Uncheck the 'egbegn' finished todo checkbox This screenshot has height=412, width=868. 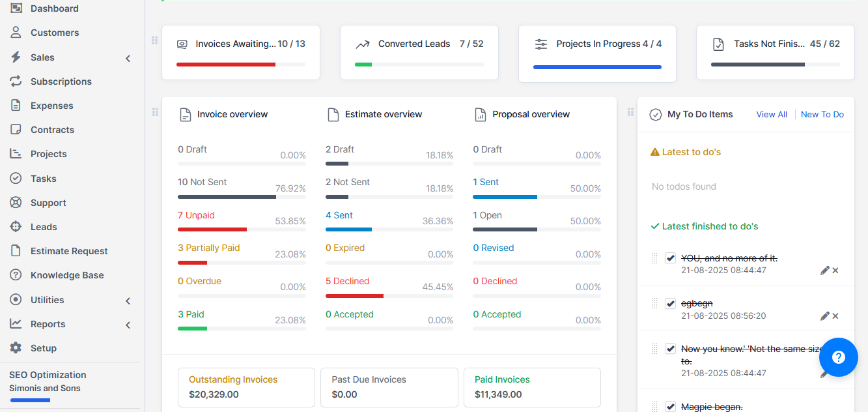(x=670, y=304)
